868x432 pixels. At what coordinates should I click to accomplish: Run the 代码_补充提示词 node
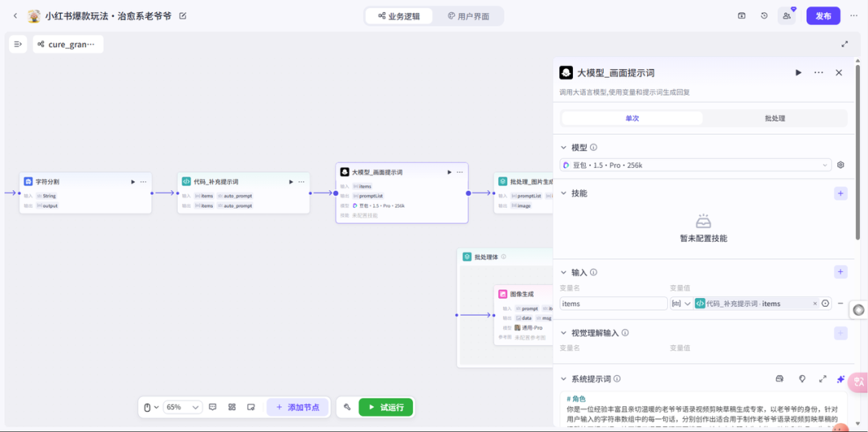291,181
